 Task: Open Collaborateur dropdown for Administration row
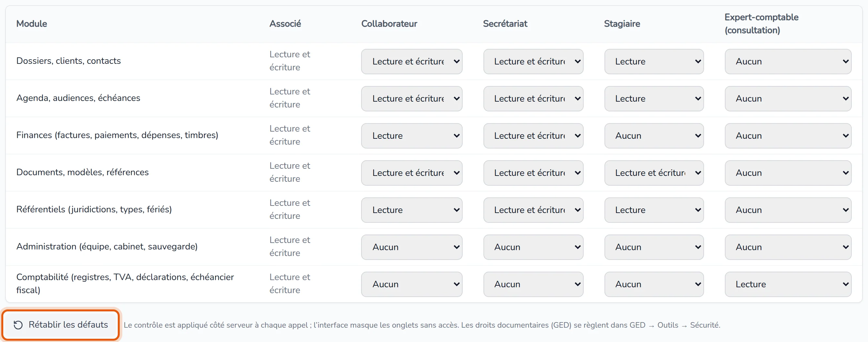[412, 247]
